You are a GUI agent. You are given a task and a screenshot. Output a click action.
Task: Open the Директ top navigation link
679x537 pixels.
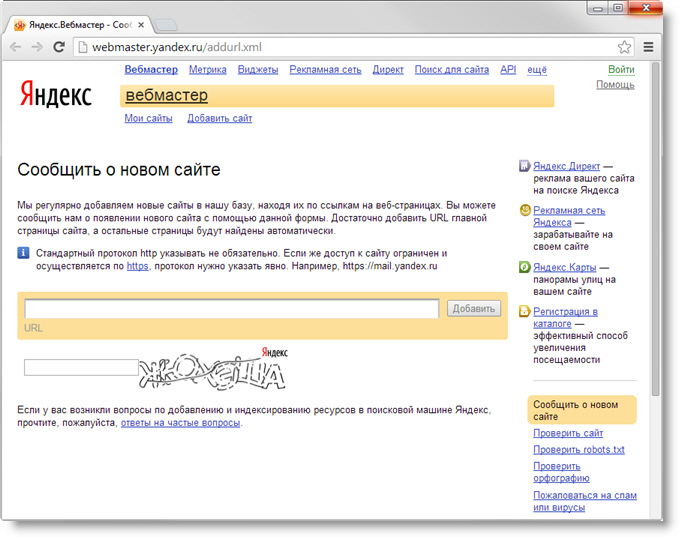point(388,70)
